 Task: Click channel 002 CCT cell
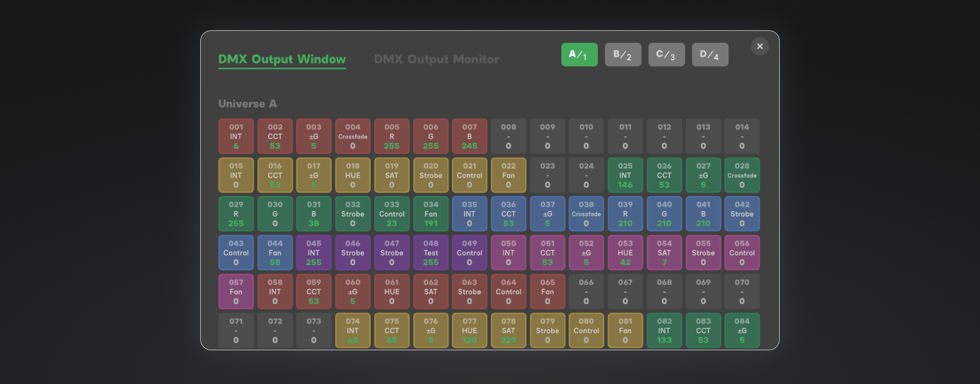275,136
